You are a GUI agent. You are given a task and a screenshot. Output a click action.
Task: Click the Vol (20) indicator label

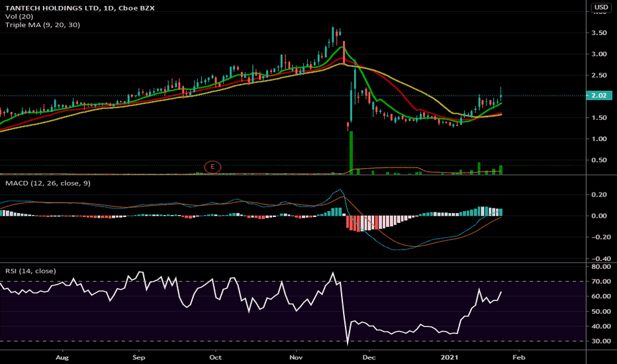19,17
